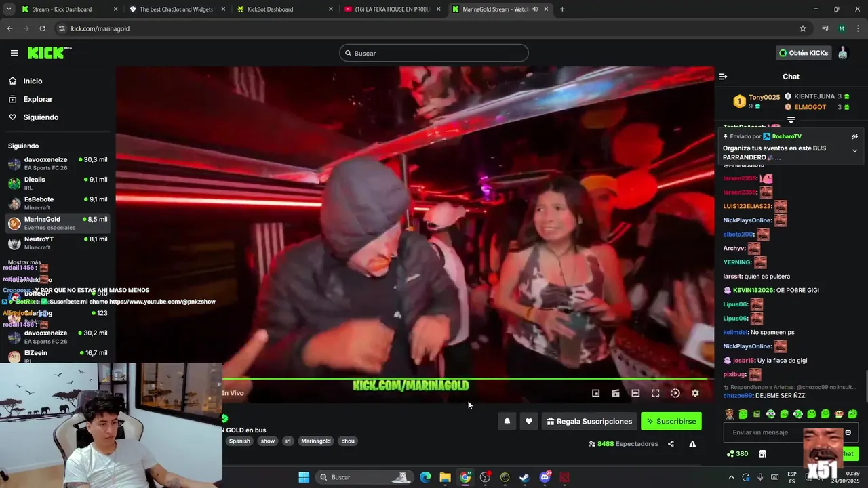Open Chrome media control icon
This screenshot has height=488, width=868.
(825, 28)
